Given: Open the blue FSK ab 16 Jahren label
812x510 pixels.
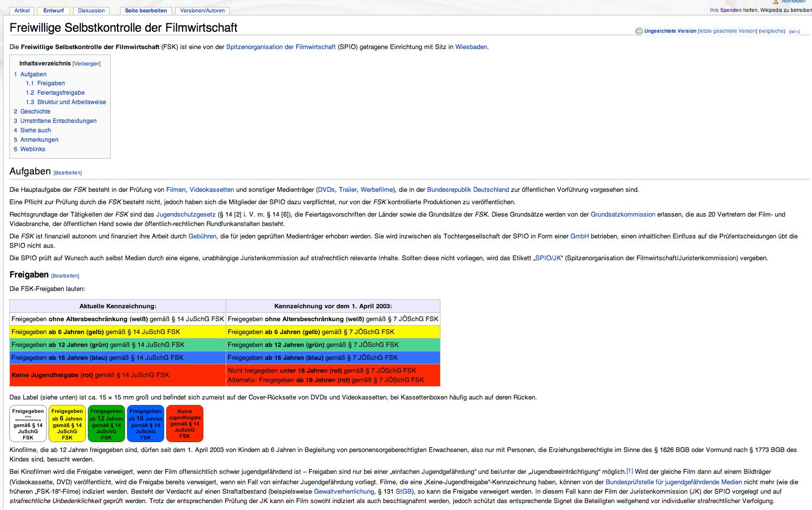Looking at the screenshot, I should pos(145,423).
